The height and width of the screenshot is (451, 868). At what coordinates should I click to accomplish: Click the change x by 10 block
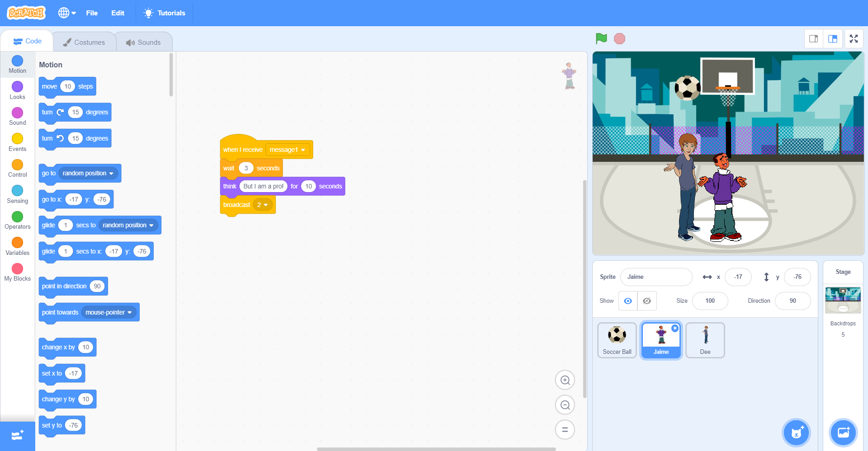click(x=67, y=348)
